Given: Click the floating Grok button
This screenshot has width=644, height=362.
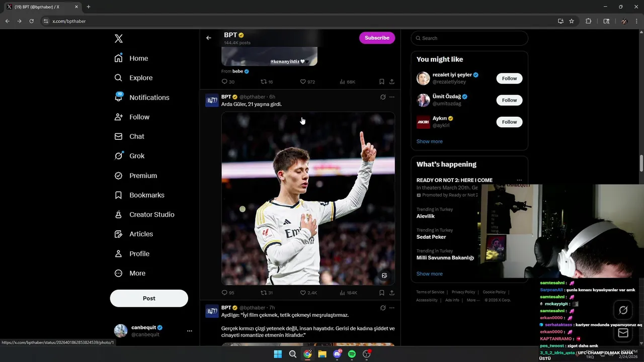Looking at the screenshot, I should coord(623,310).
